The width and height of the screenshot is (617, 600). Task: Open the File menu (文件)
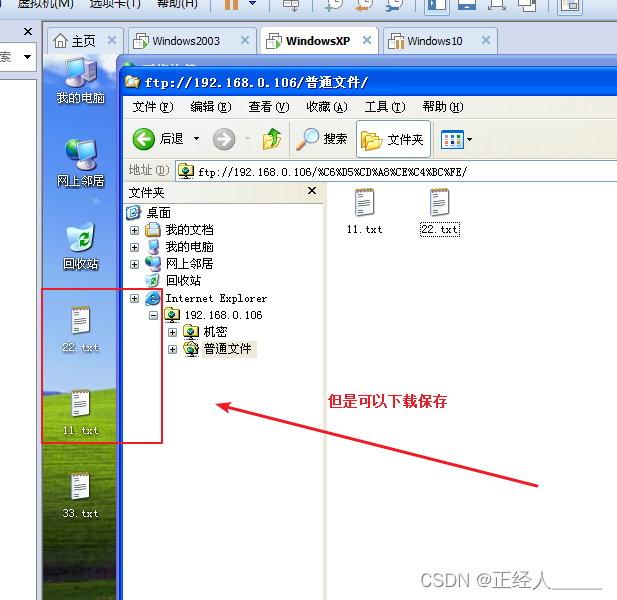pyautogui.click(x=153, y=107)
